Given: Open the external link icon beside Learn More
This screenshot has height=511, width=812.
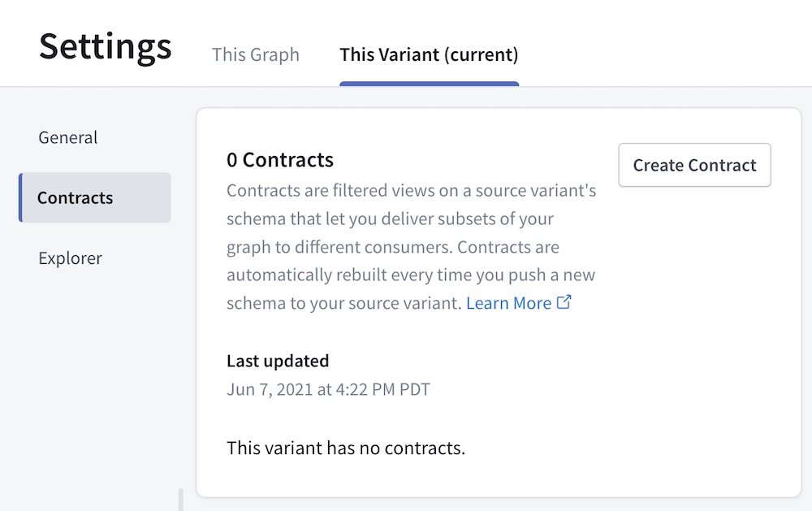Looking at the screenshot, I should pos(564,302).
